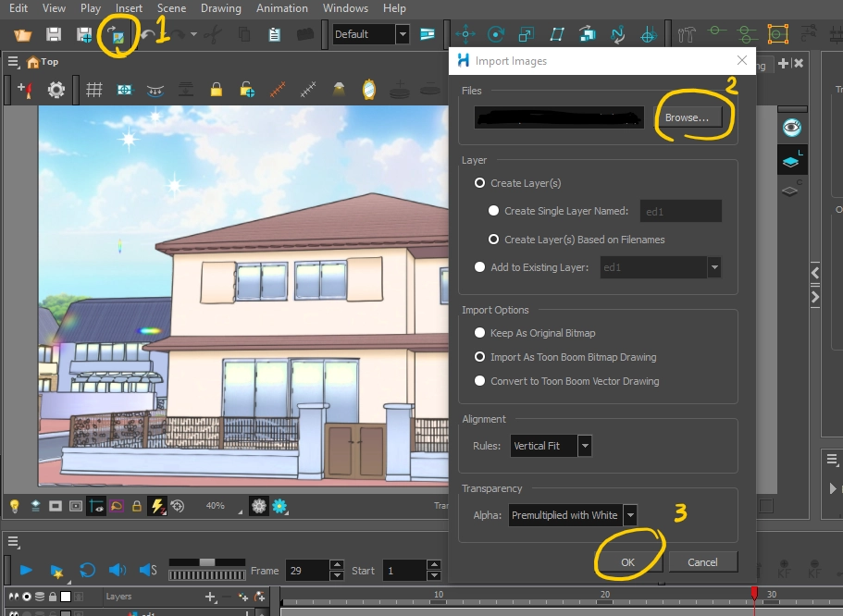The width and height of the screenshot is (843, 616).
Task: Click the red playhead marker on timeline
Action: point(754,592)
